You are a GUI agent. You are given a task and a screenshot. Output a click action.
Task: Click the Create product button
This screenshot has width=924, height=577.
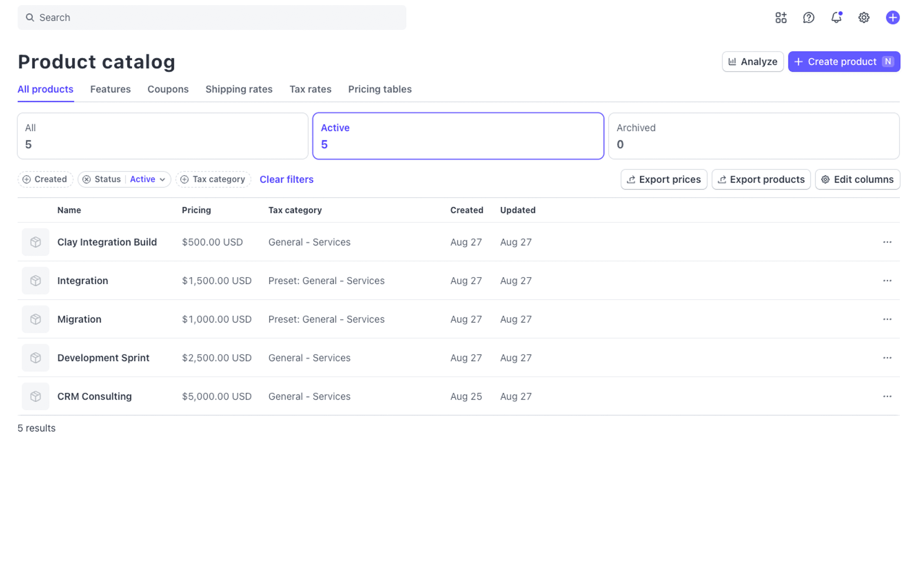pos(844,62)
